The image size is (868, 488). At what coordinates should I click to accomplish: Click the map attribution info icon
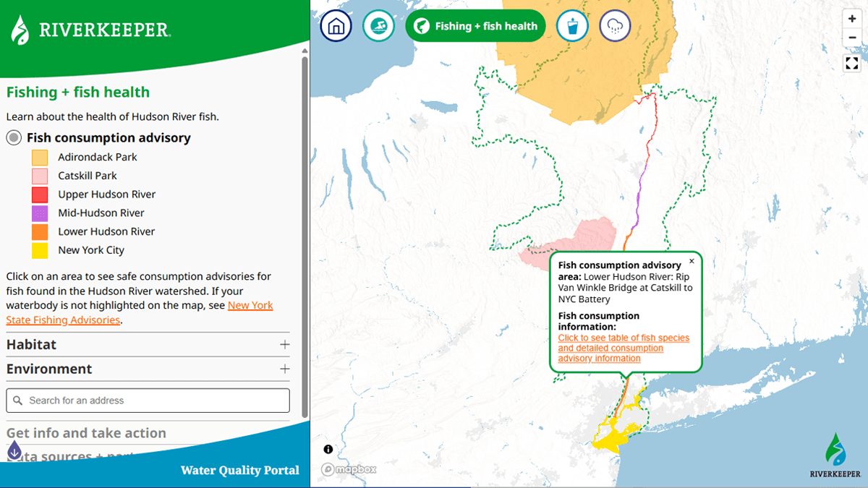[x=328, y=449]
